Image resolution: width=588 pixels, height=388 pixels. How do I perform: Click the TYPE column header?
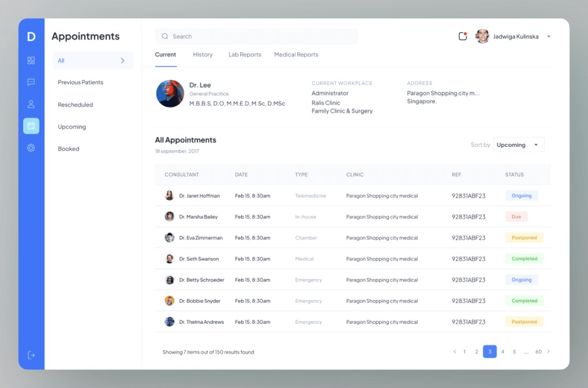tap(301, 175)
